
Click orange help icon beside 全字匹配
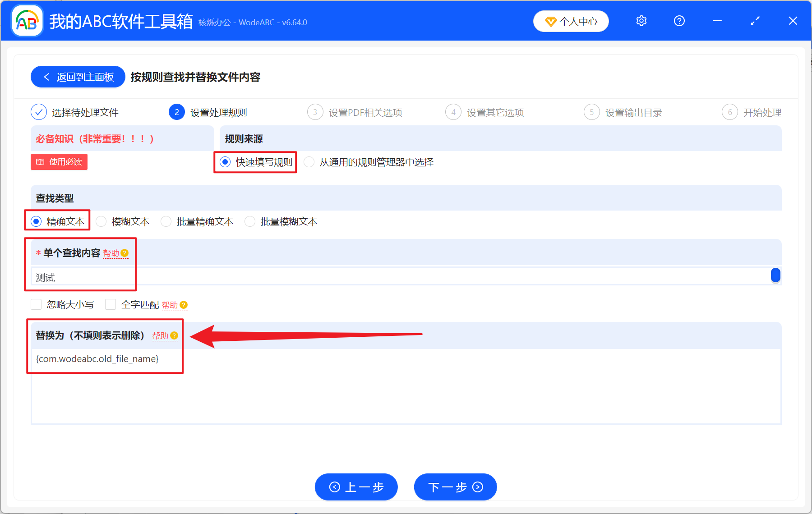point(184,304)
